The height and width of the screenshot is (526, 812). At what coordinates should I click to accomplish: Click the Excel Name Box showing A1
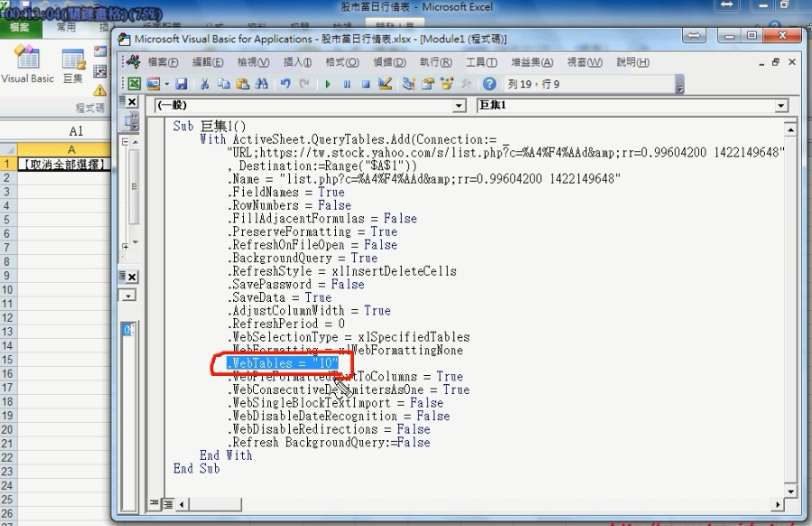76,131
